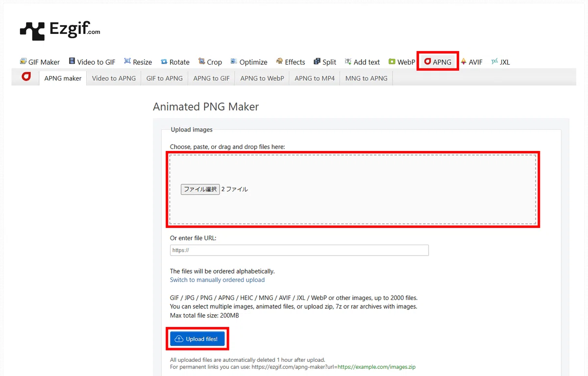Click the file URL input field
This screenshot has height=376, width=588.
tap(299, 250)
